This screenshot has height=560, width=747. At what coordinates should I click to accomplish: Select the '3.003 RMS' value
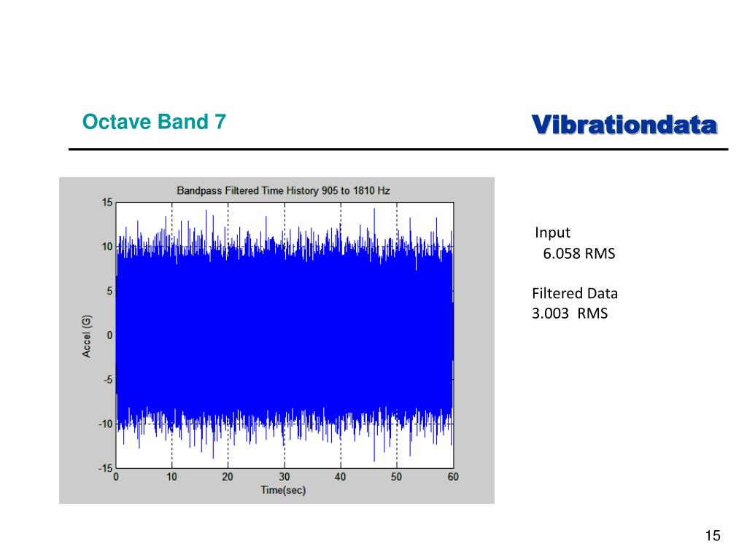[x=570, y=314]
